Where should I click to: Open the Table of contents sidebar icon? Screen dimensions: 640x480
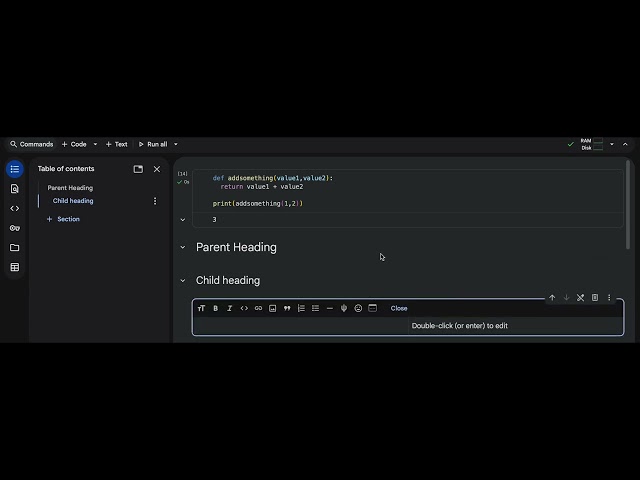(x=15, y=169)
